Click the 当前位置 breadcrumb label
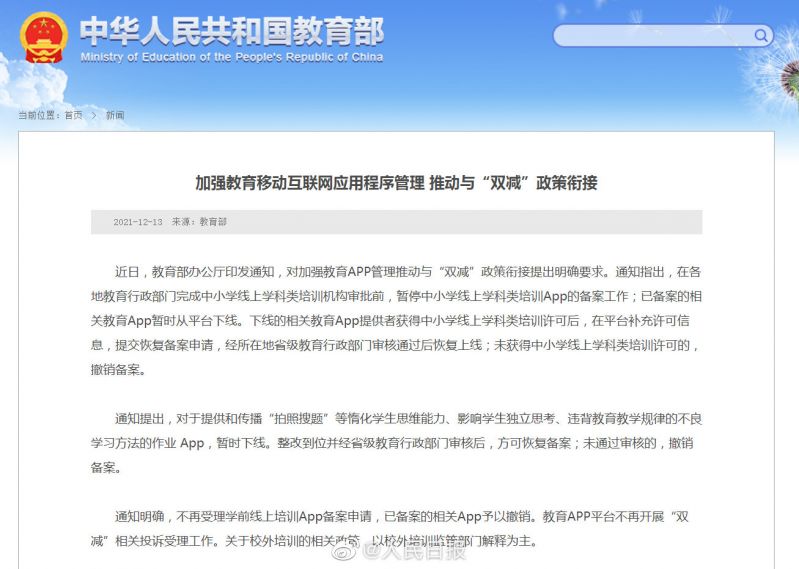 39,115
